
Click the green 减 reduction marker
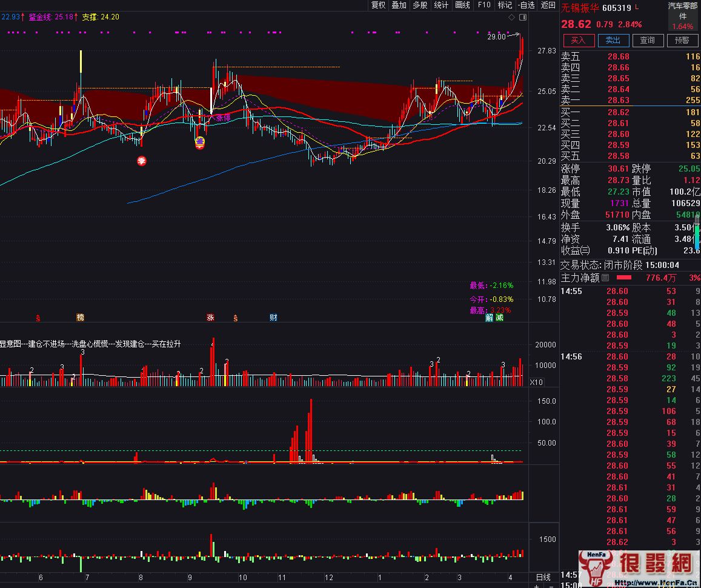[499, 318]
